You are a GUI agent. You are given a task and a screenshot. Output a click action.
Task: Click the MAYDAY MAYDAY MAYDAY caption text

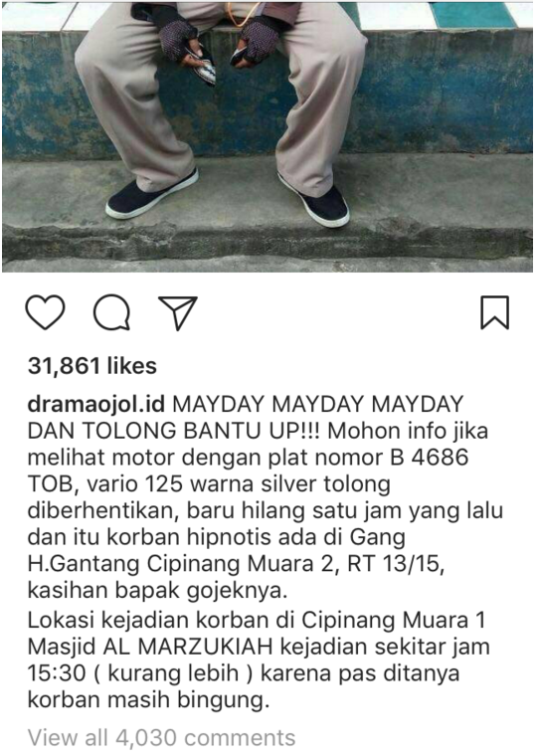click(317, 404)
